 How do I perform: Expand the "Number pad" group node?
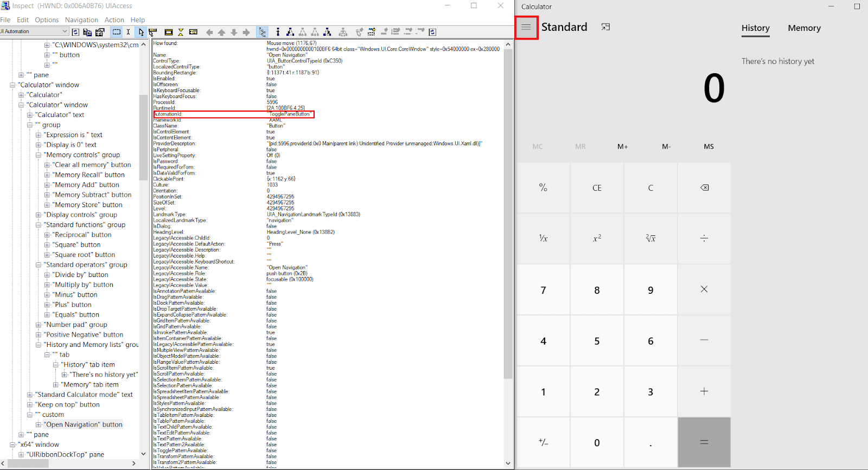pyautogui.click(x=39, y=325)
